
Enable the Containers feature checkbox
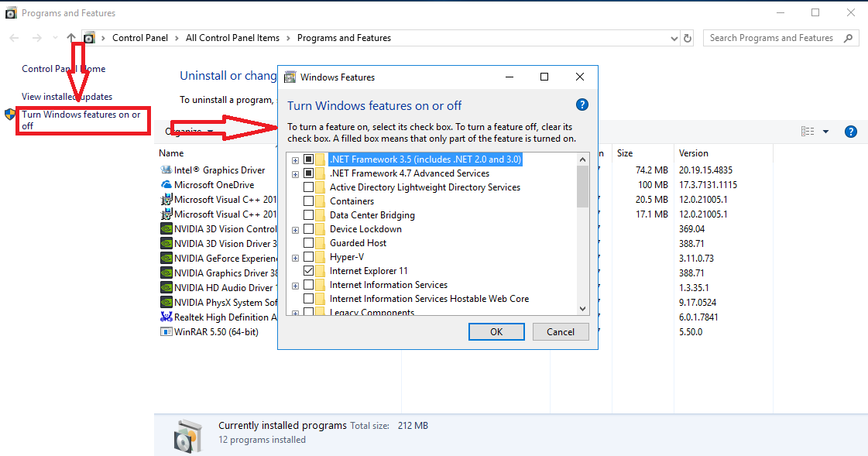(x=309, y=201)
